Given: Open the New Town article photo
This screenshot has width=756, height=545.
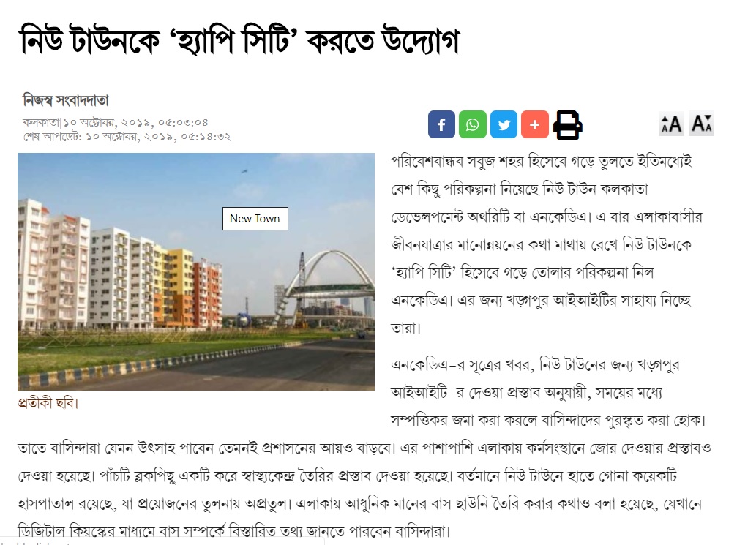Looking at the screenshot, I should pos(195,271).
